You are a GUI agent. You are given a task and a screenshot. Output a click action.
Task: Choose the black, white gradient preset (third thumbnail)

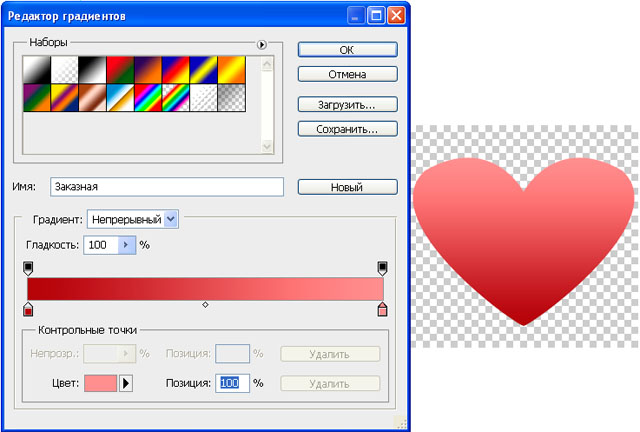pyautogui.click(x=92, y=70)
